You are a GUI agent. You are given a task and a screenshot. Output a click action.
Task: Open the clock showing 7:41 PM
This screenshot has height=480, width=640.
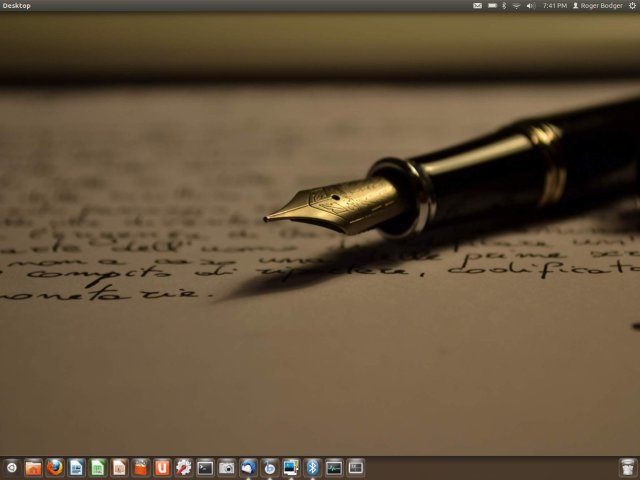(x=555, y=6)
